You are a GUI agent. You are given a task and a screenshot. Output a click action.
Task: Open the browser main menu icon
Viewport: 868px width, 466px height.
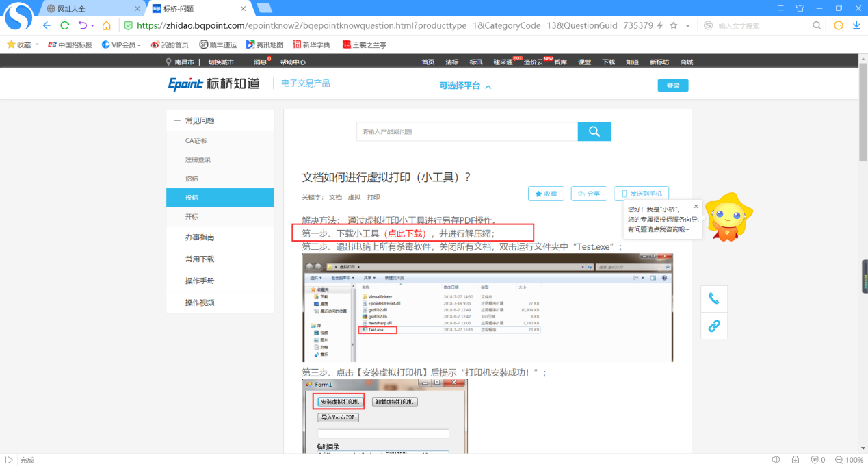tap(780, 8)
